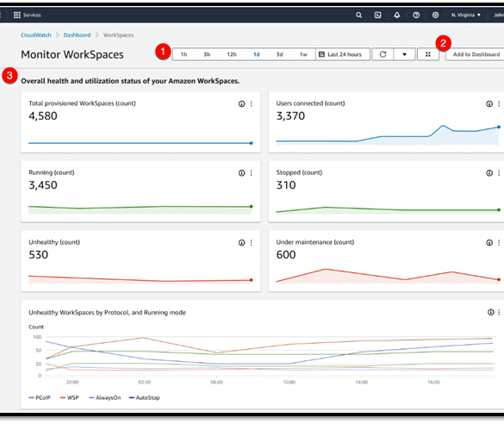
Task: Go to Dashboard breadcrumb link
Action: click(x=77, y=35)
